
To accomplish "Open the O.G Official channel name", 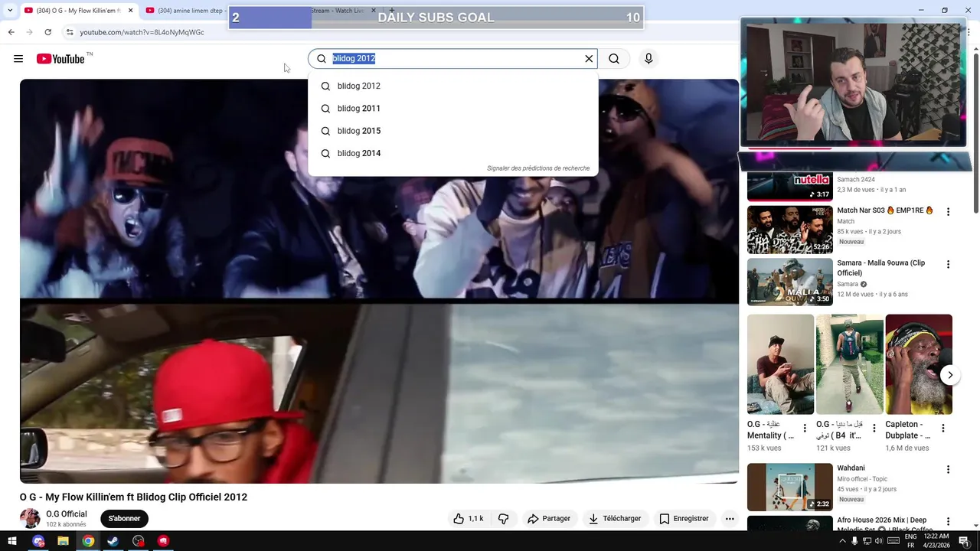I will 67,514.
